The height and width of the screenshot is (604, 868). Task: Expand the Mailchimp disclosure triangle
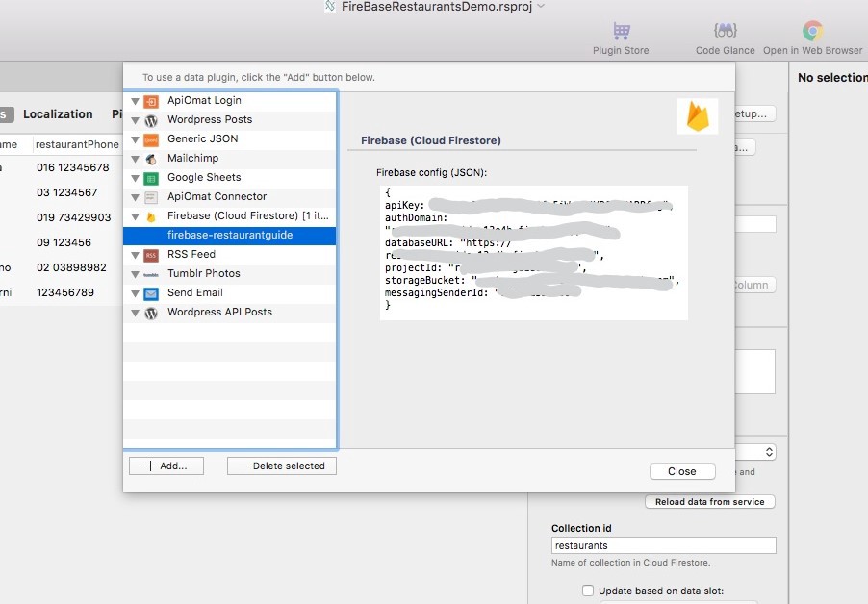pyautogui.click(x=135, y=160)
